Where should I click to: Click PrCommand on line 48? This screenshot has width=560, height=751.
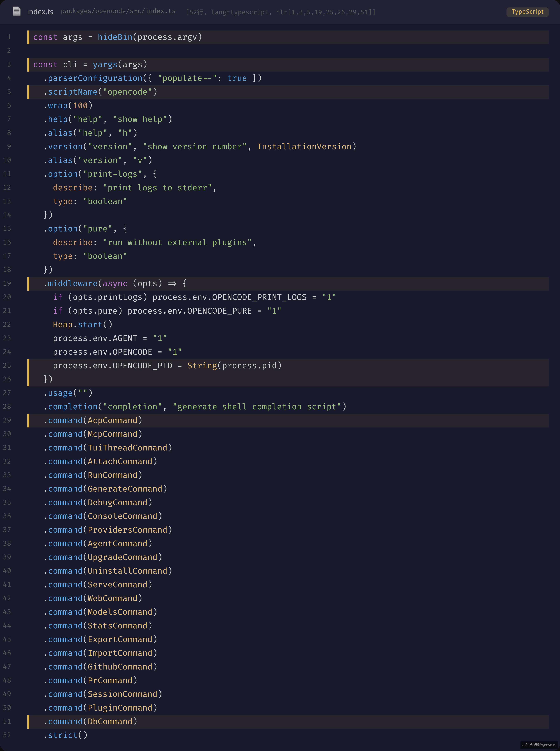click(110, 681)
